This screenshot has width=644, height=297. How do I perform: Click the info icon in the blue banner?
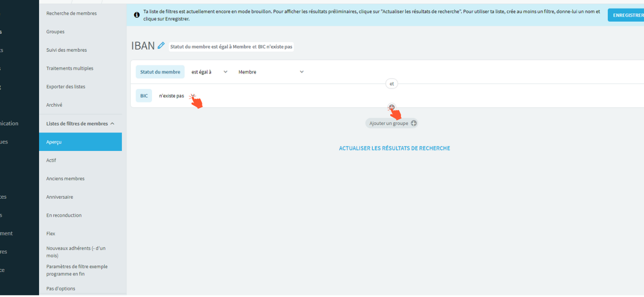tap(137, 15)
